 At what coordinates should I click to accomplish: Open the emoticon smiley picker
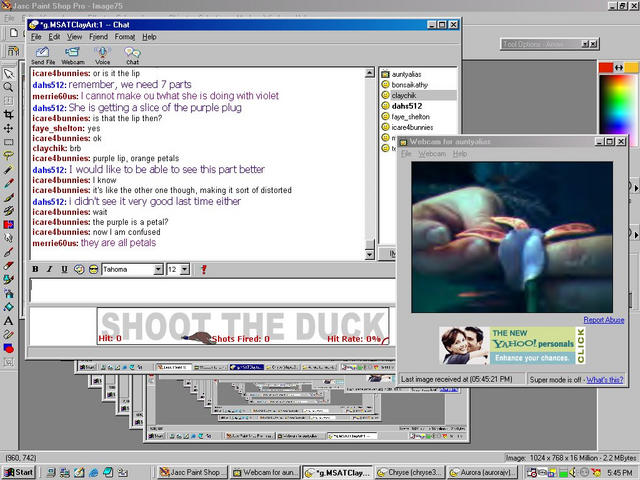tap(79, 269)
